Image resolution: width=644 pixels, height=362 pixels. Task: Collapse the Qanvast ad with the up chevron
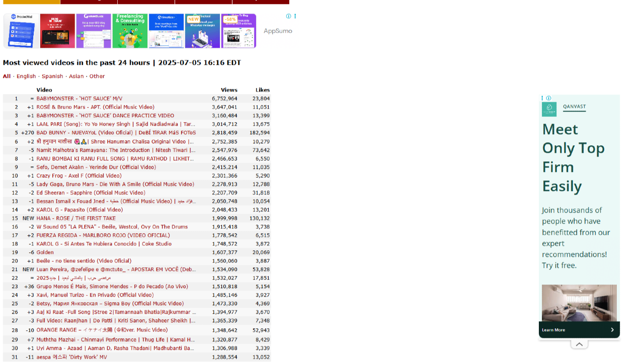point(579,344)
